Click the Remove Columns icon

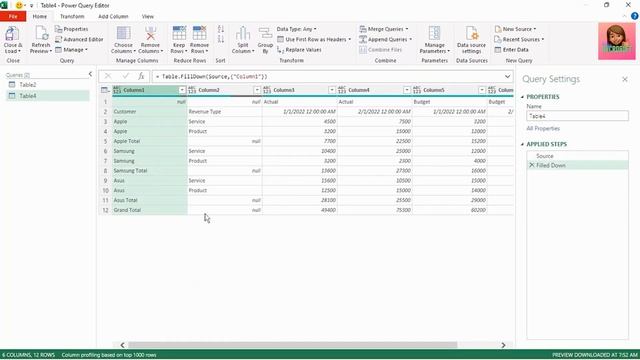(x=150, y=33)
